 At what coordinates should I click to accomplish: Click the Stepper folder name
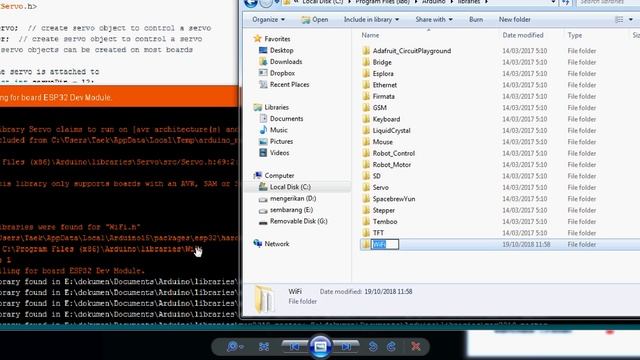pyautogui.click(x=383, y=210)
